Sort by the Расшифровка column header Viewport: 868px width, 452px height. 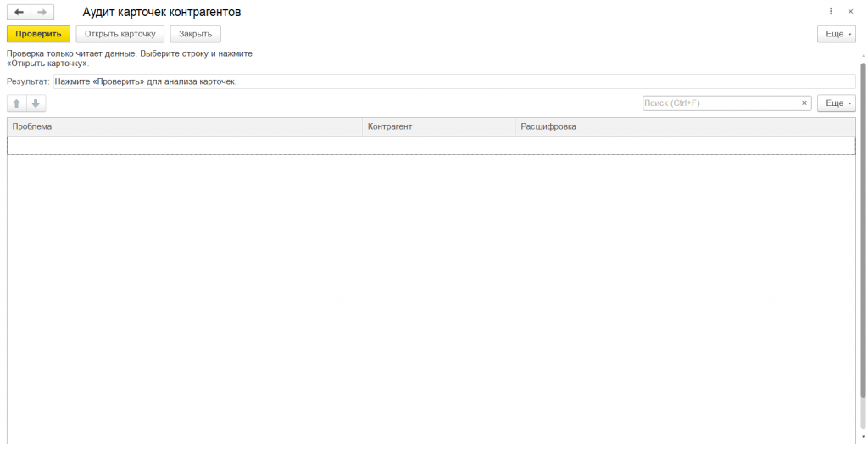[x=685, y=126]
